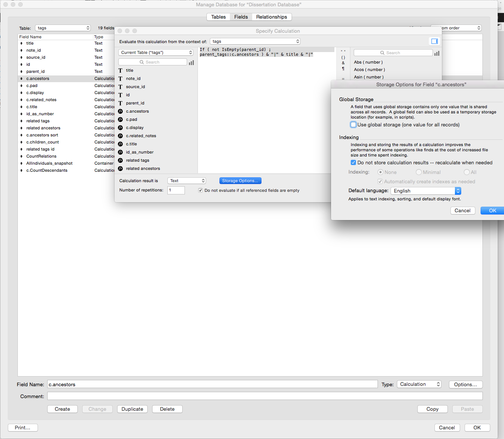Screen dimensions: 504x439
Task: Click reorder handle for AllIndividuals_snapshot row
Action: pyautogui.click(x=22, y=164)
